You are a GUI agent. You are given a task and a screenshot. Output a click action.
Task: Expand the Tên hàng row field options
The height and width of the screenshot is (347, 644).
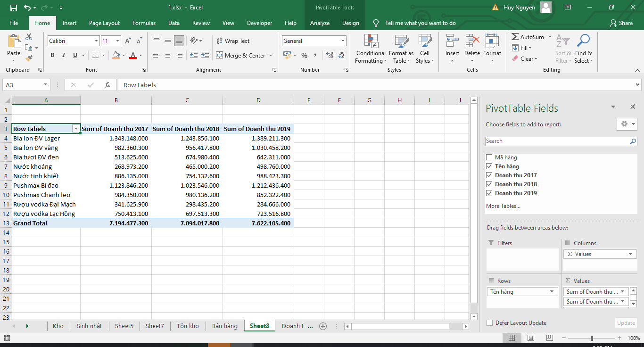(552, 292)
